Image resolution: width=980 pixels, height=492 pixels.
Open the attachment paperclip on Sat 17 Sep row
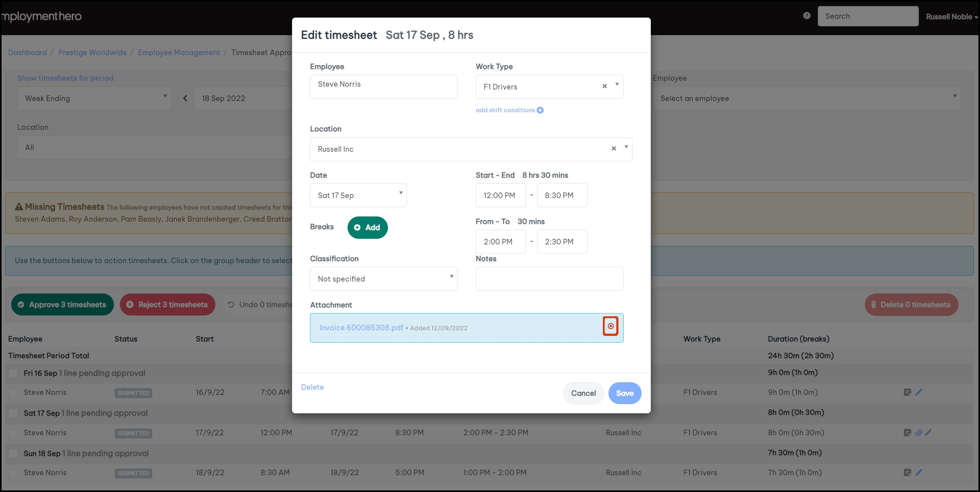tap(918, 432)
